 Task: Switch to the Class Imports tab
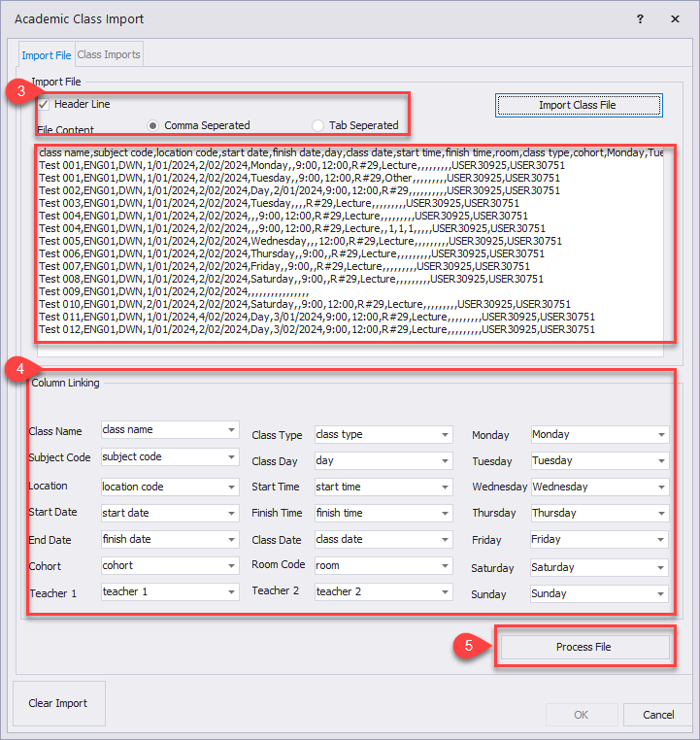click(x=109, y=55)
